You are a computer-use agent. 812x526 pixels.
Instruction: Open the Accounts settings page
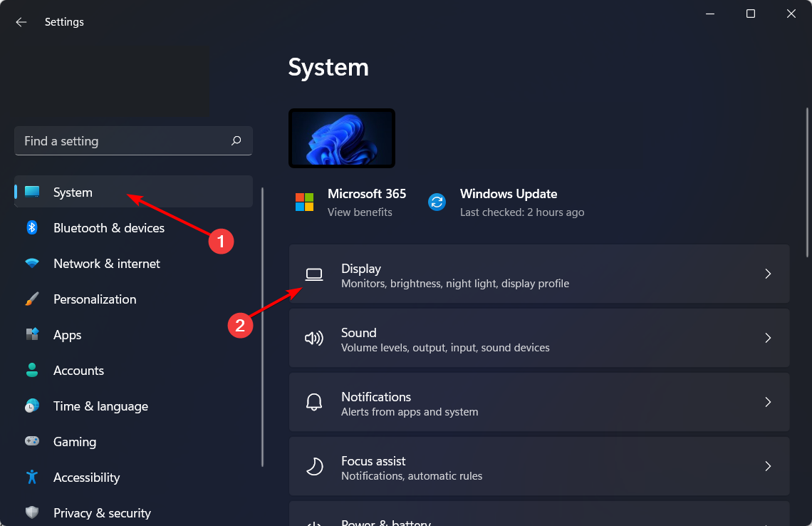coord(134,370)
